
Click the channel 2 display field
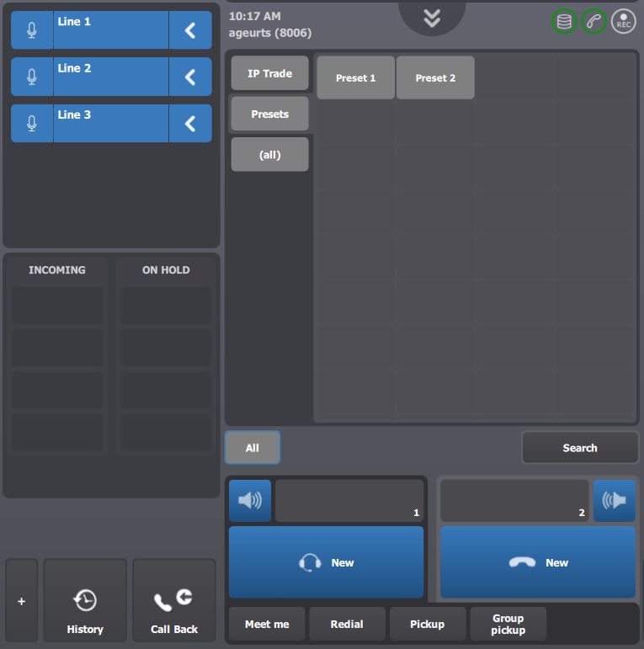point(514,500)
